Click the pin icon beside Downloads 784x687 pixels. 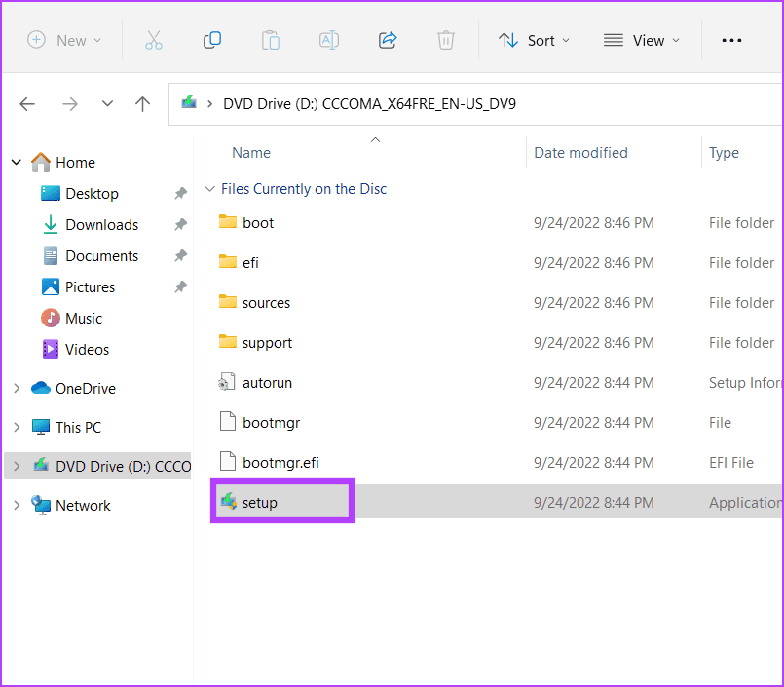180,225
